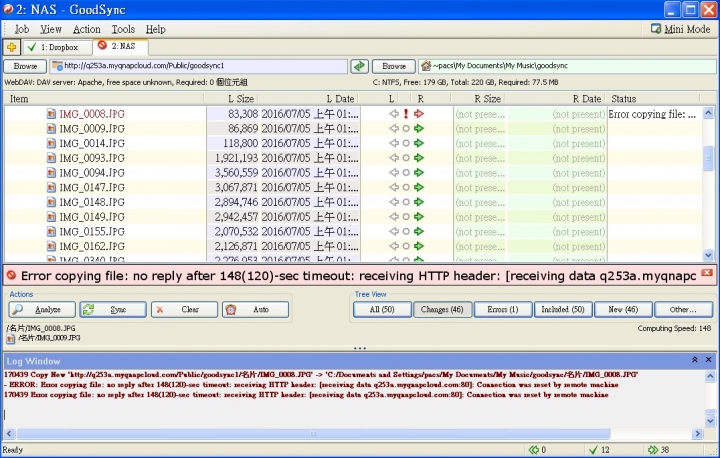
Task: Open the View menu
Action: 51,29
